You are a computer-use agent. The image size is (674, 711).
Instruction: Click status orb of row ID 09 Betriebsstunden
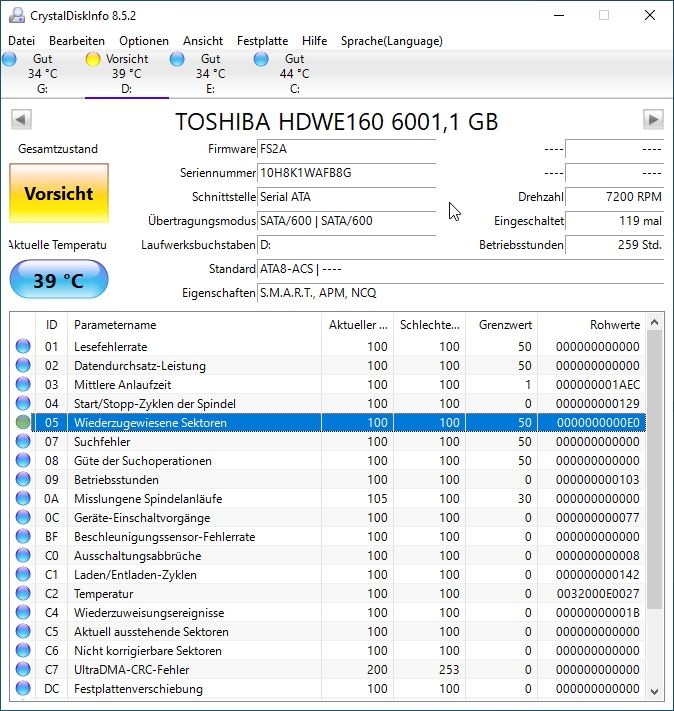(x=23, y=479)
